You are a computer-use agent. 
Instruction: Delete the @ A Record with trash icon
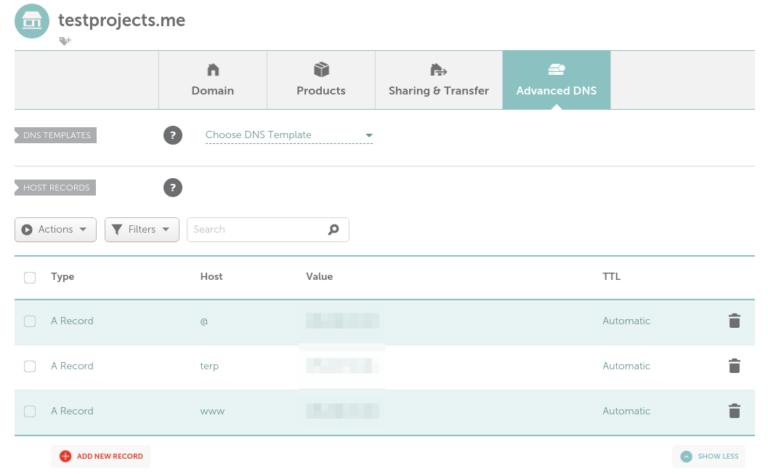(734, 321)
